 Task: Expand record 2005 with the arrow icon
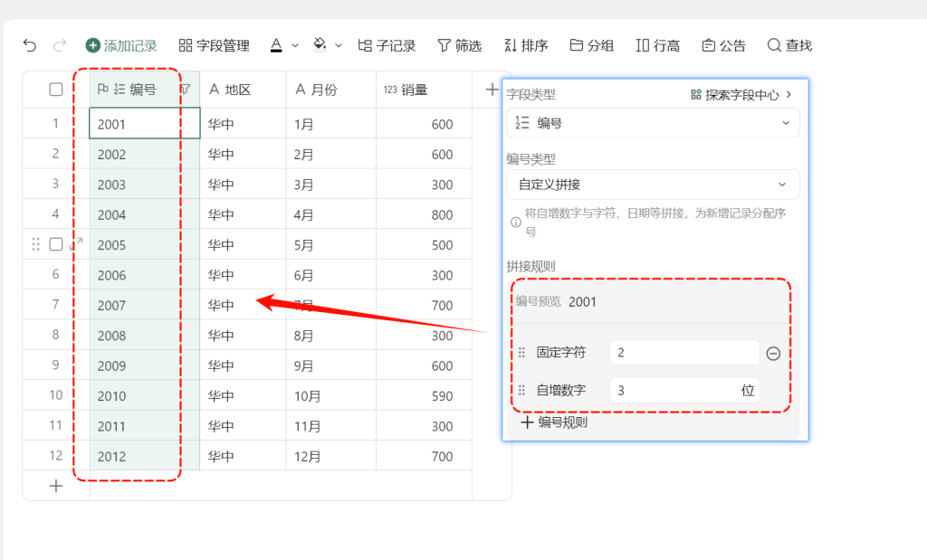76,243
